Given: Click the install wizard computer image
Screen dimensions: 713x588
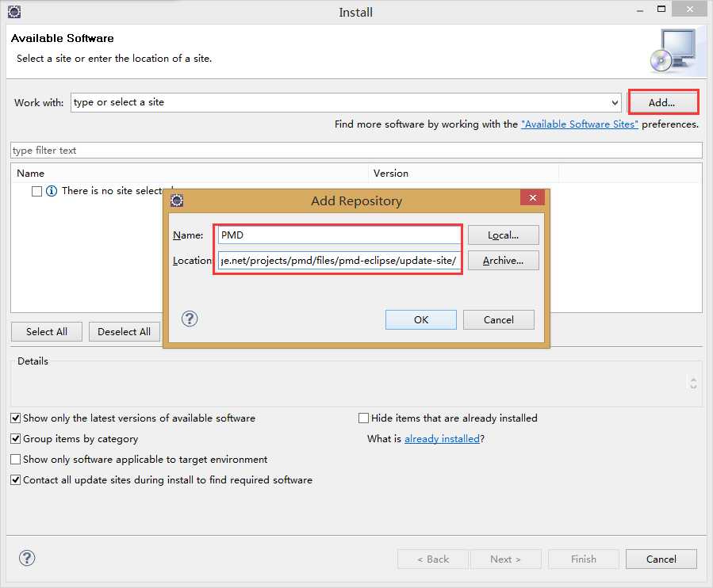Looking at the screenshot, I should 675,51.
